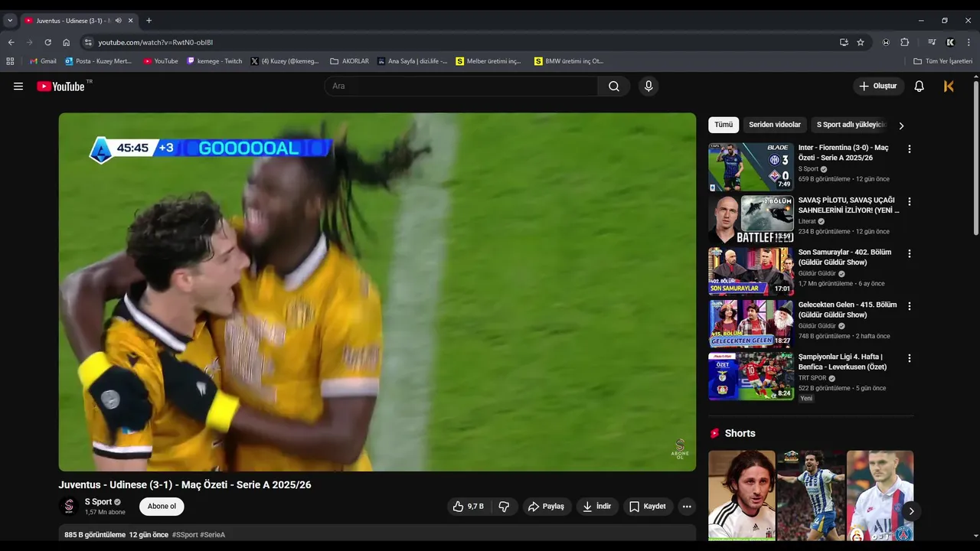Open options for SAVAŞ PİLOTU video
Viewport: 980px width, 551px height.
click(909, 202)
